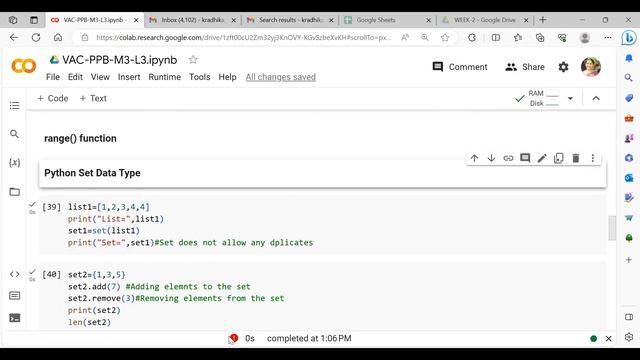Switch to the Inbox Gmail tab
The height and width of the screenshot is (360, 640).
click(x=192, y=20)
